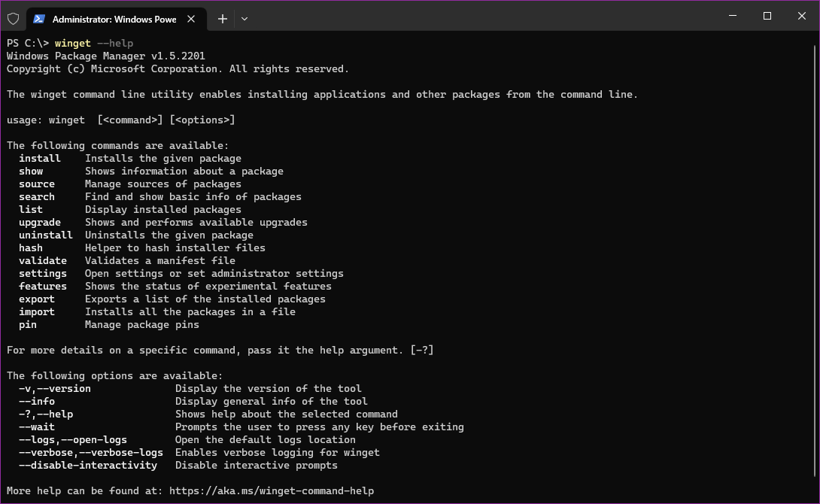The width and height of the screenshot is (820, 504).
Task: Click the 'install' command name
Action: point(40,159)
